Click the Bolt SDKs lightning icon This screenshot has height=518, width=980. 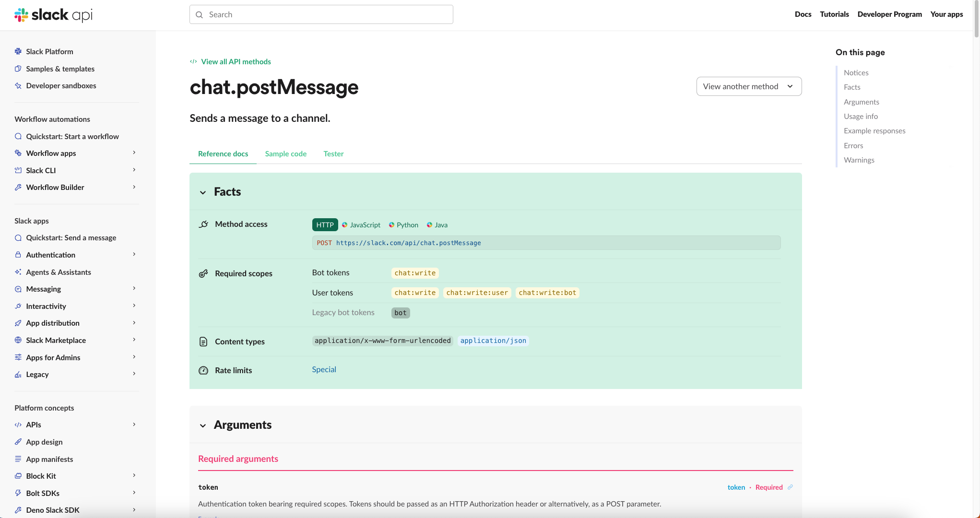(18, 493)
